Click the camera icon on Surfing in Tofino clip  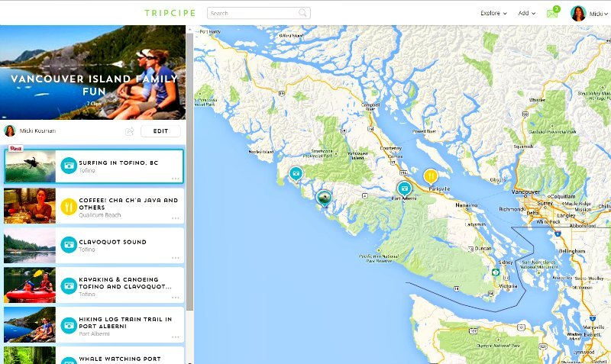pyautogui.click(x=69, y=166)
